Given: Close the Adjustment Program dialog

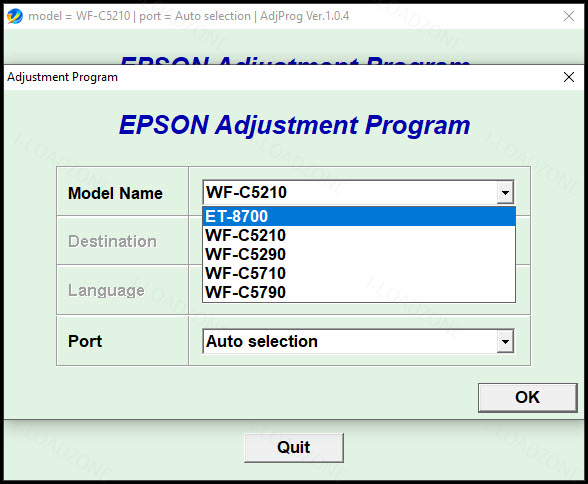Looking at the screenshot, I should [x=569, y=77].
